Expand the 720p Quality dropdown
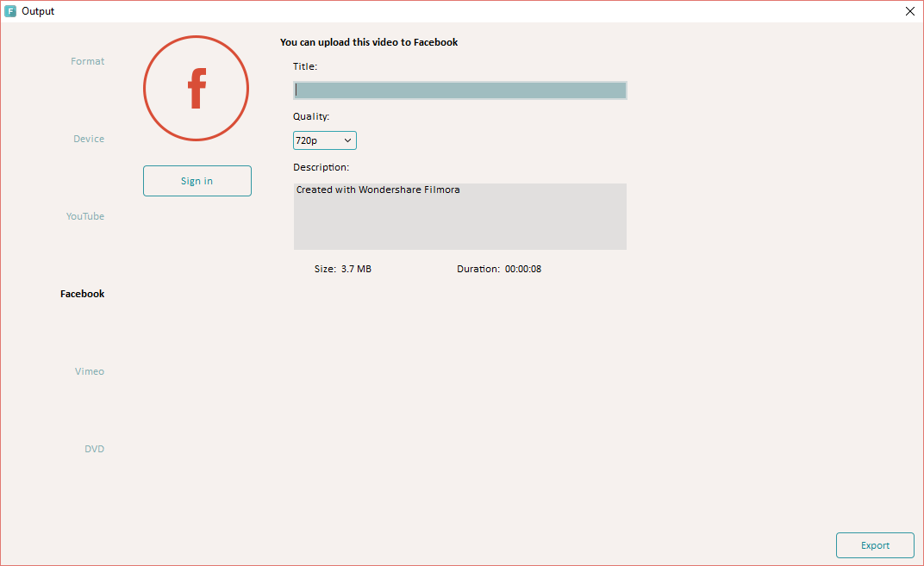Screen dimensions: 924x566 (x=325, y=140)
